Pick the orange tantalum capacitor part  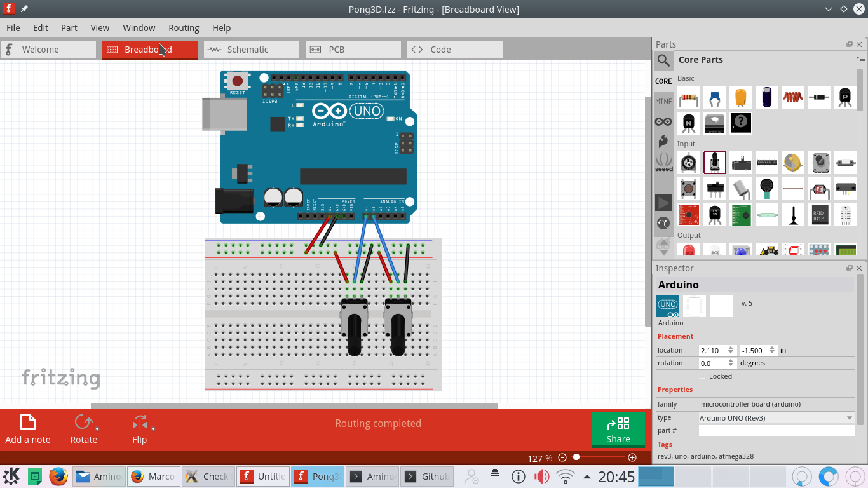tap(741, 97)
